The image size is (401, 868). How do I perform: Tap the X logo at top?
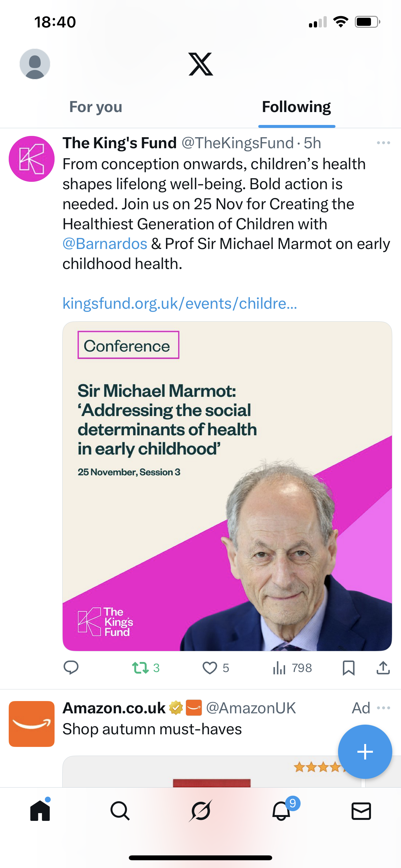click(x=200, y=64)
